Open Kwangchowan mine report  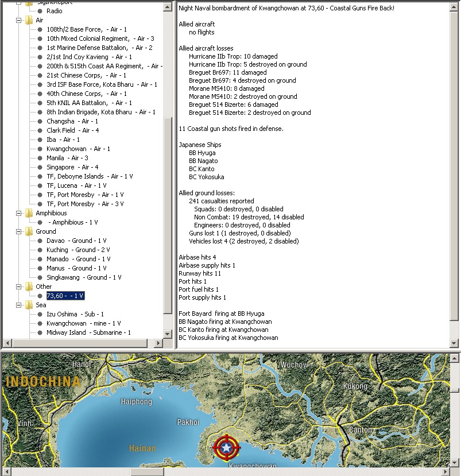coord(83,323)
